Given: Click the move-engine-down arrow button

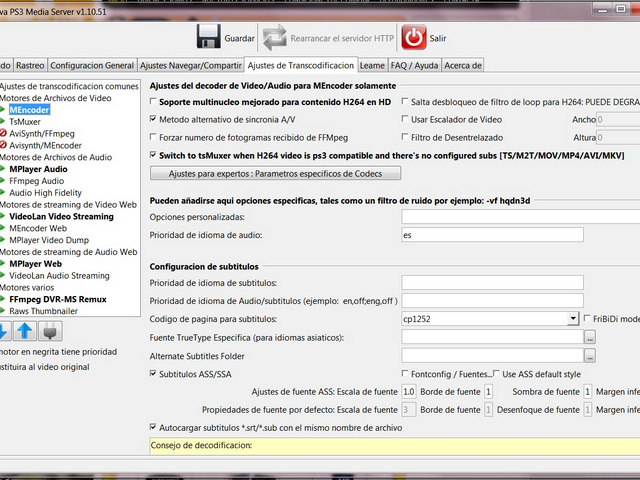Looking at the screenshot, I should (3, 331).
